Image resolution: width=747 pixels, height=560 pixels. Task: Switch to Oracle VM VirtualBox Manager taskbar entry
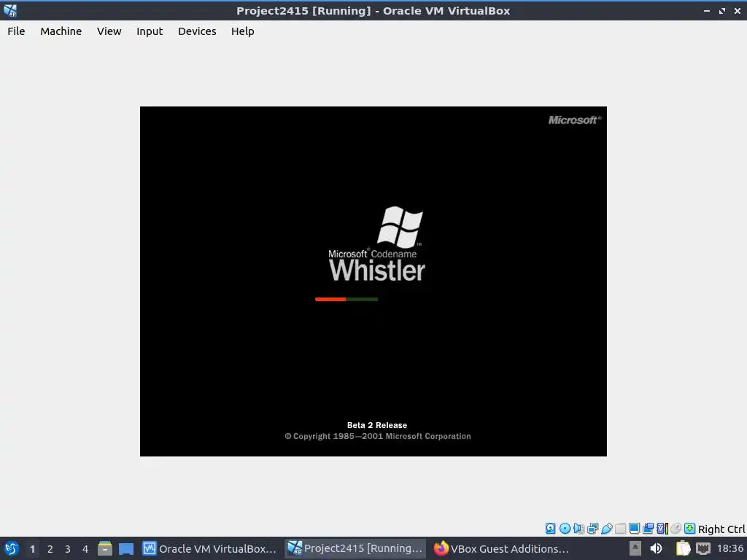[x=209, y=548]
